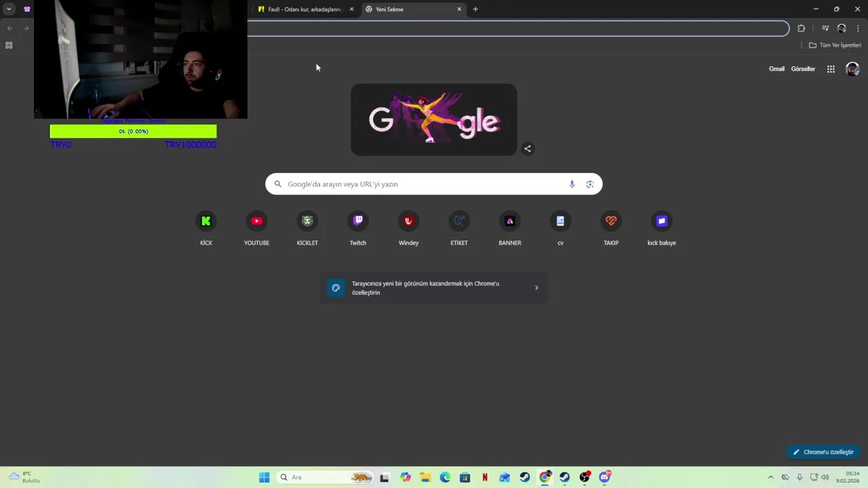
Task: Click the Google Doodle image
Action: tap(434, 120)
